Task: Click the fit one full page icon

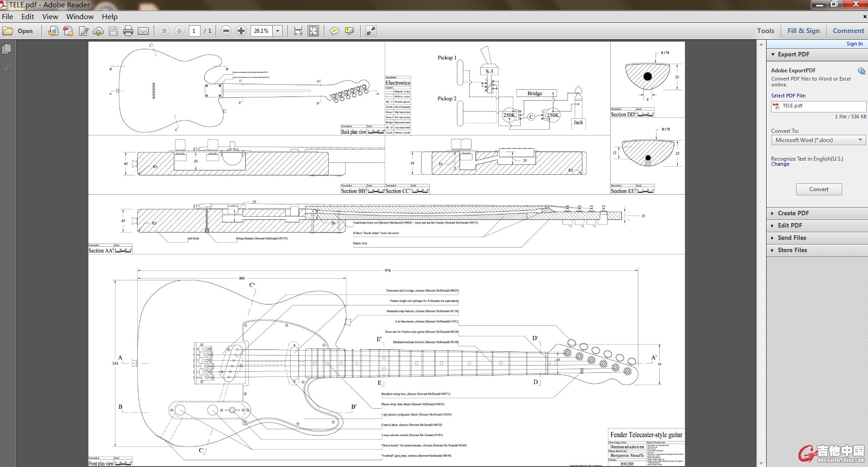Action: [x=313, y=31]
